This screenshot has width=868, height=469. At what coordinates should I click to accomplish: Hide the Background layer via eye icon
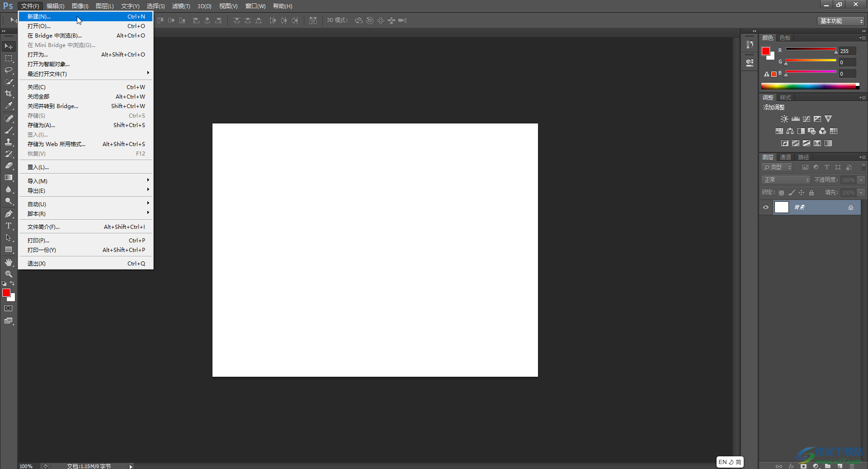point(766,208)
